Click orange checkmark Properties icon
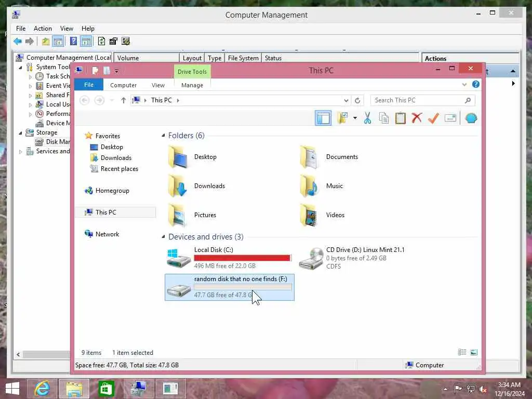Viewport: 532px width, 399px height. pyautogui.click(x=433, y=118)
